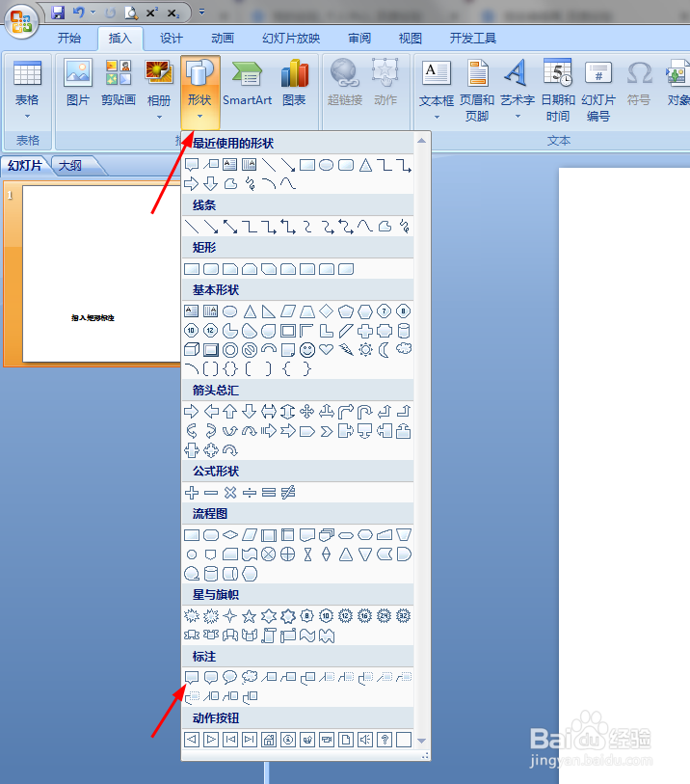Screen dimensions: 690x784
Task: Expand the quick access toolbar customize arrow
Action: click(x=201, y=12)
